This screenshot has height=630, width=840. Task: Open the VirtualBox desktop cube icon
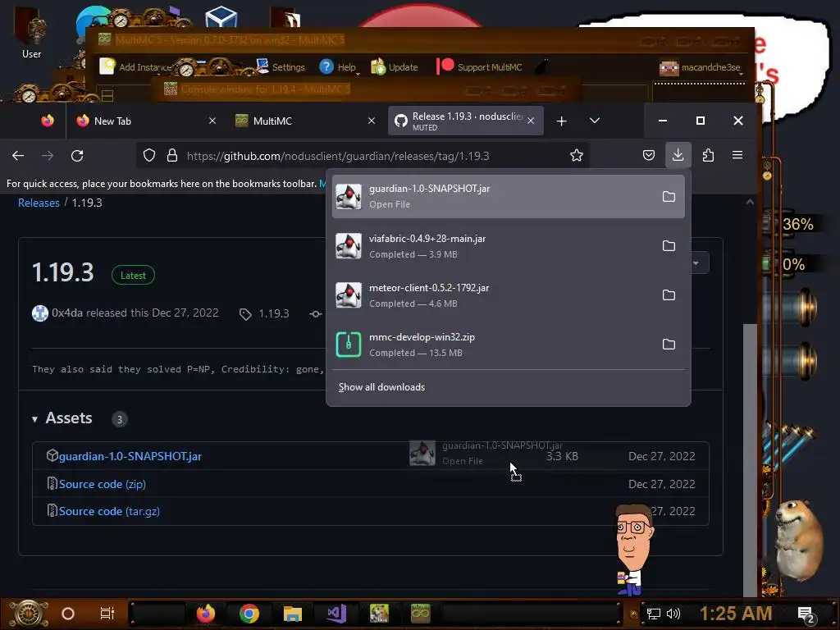[x=221, y=17]
